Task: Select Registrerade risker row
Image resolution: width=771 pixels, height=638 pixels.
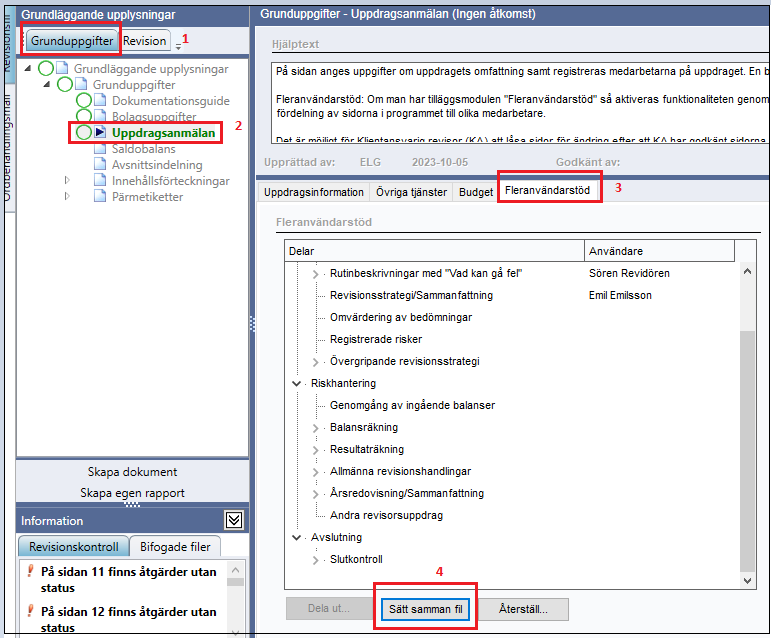Action: (376, 339)
